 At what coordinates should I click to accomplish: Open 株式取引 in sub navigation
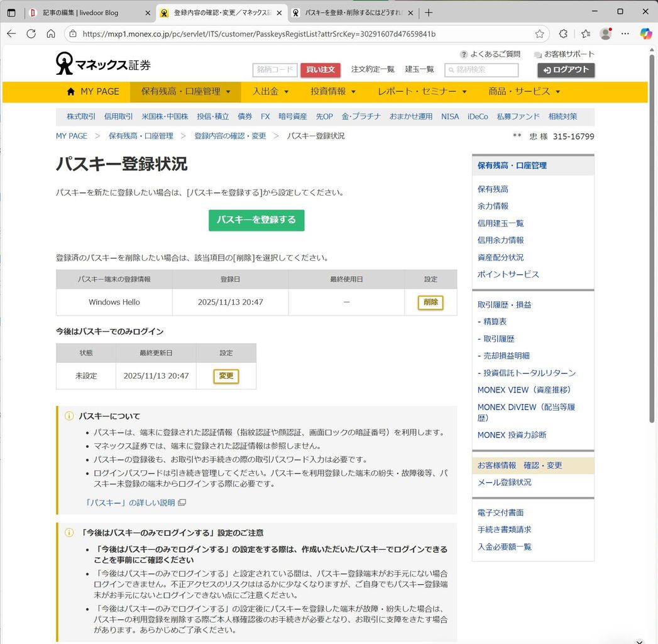[81, 116]
